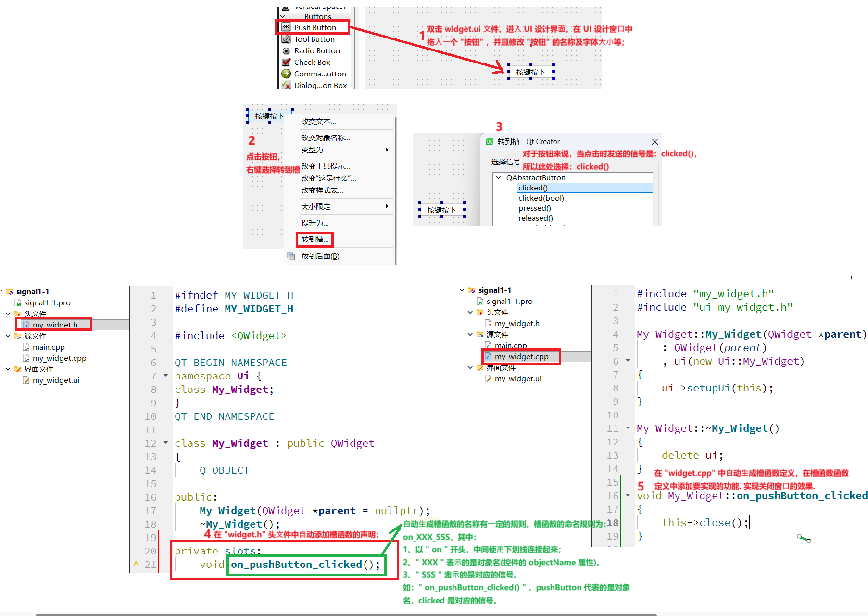Fold the My_Widget constructor at line 6
This screenshot has height=616, width=868.
pyautogui.click(x=628, y=360)
